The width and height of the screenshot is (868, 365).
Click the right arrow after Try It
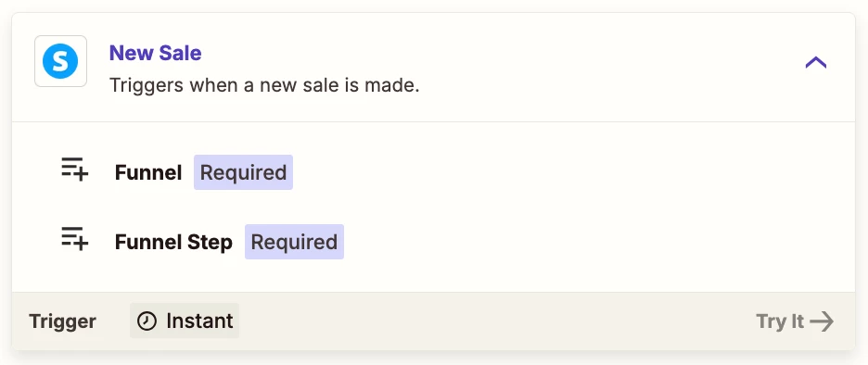point(822,321)
